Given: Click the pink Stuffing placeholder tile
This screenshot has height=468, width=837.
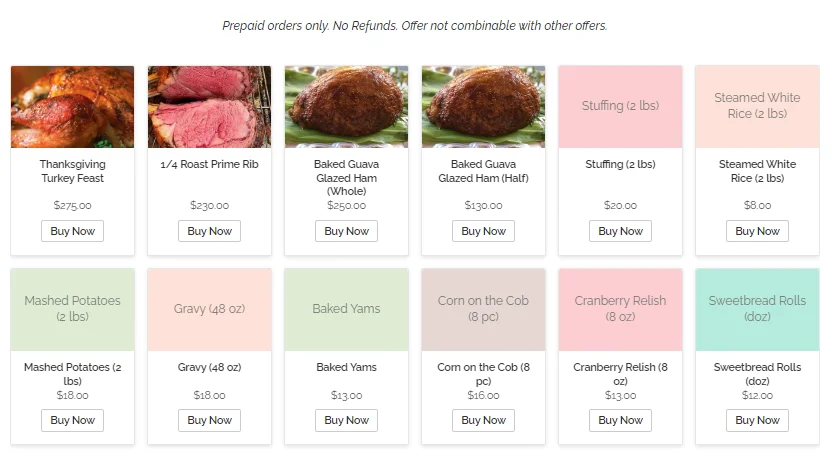Looking at the screenshot, I should [x=620, y=107].
